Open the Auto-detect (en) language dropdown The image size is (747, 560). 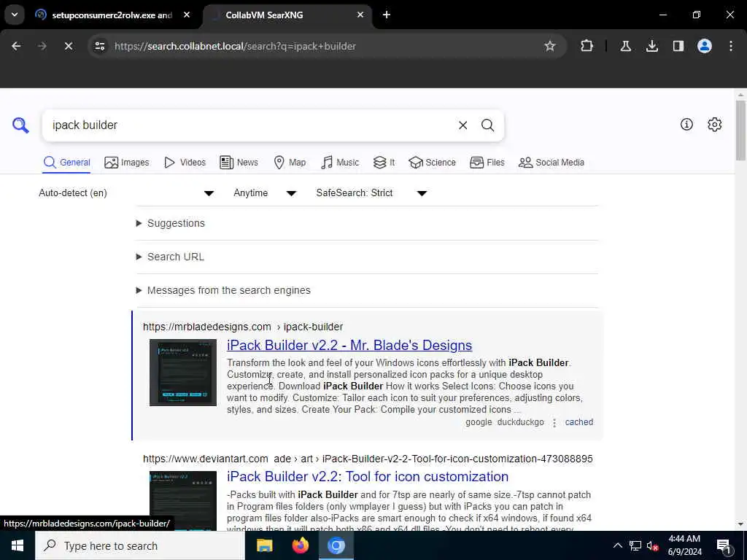(126, 192)
